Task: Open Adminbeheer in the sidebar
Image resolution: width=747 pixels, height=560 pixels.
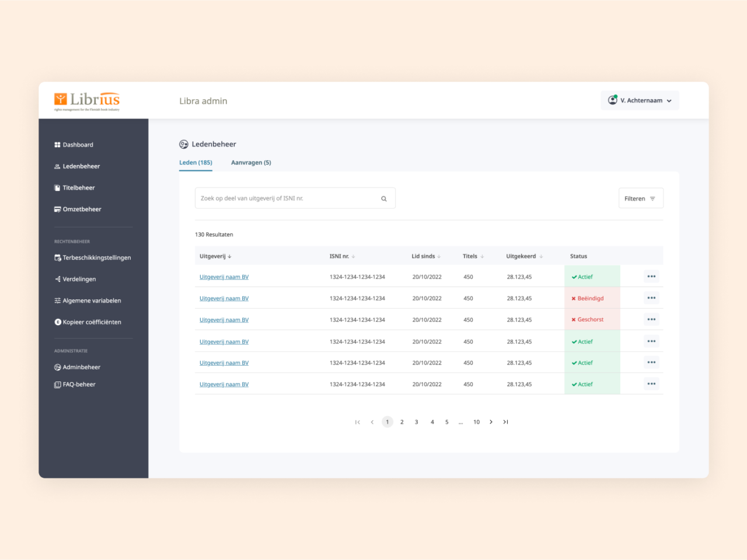Action: (x=57, y=367)
